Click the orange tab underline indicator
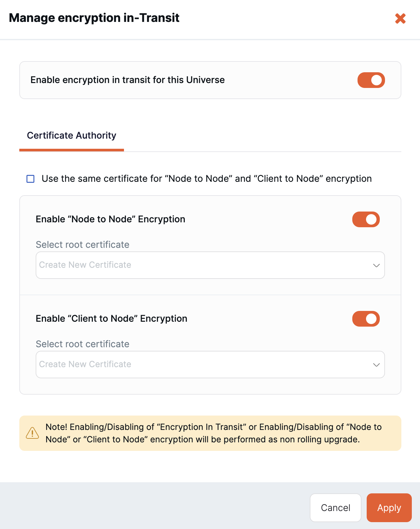 [72, 151]
